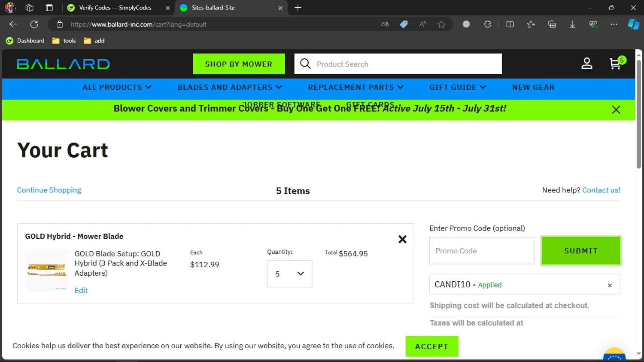The height and width of the screenshot is (362, 644).
Task: Open Browser essentials heart icon
Action: pyautogui.click(x=593, y=24)
